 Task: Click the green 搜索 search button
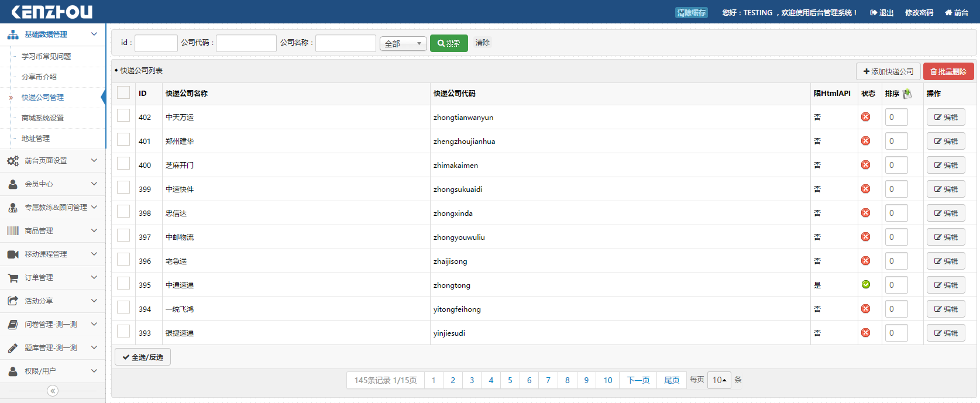pyautogui.click(x=449, y=43)
